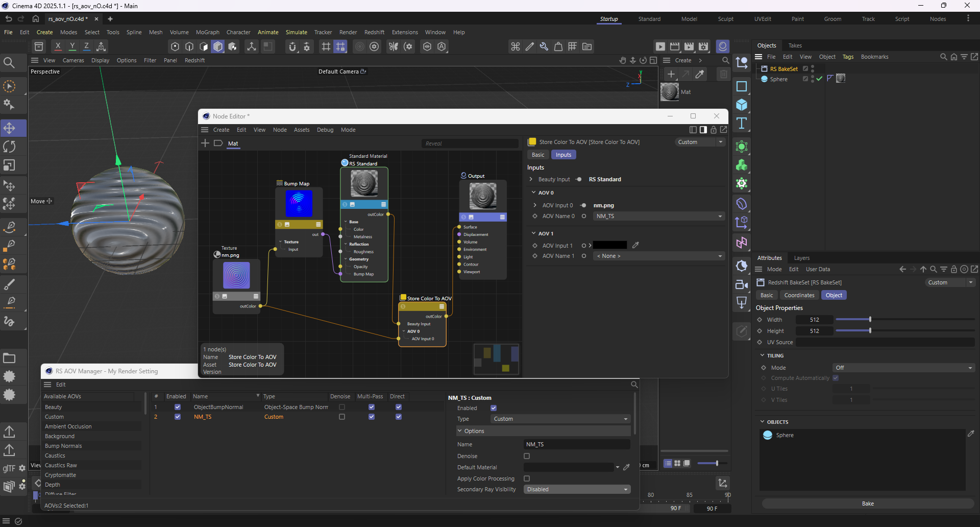The width and height of the screenshot is (980, 527).
Task: Select the Basic tab of Store Color To AOV
Action: click(538, 155)
